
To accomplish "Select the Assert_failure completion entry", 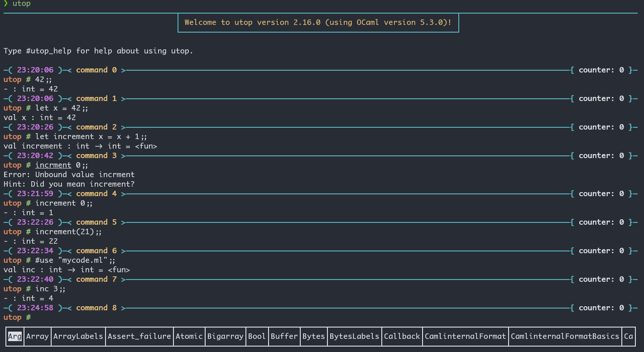I will pyautogui.click(x=139, y=336).
